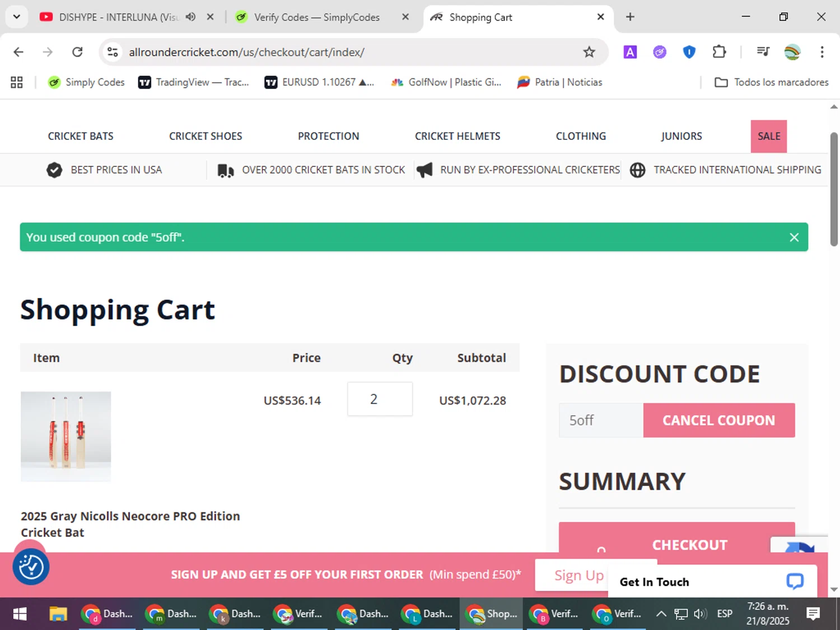Open Simply Codes bookmark
This screenshot has height=630, width=840.
coord(86,82)
